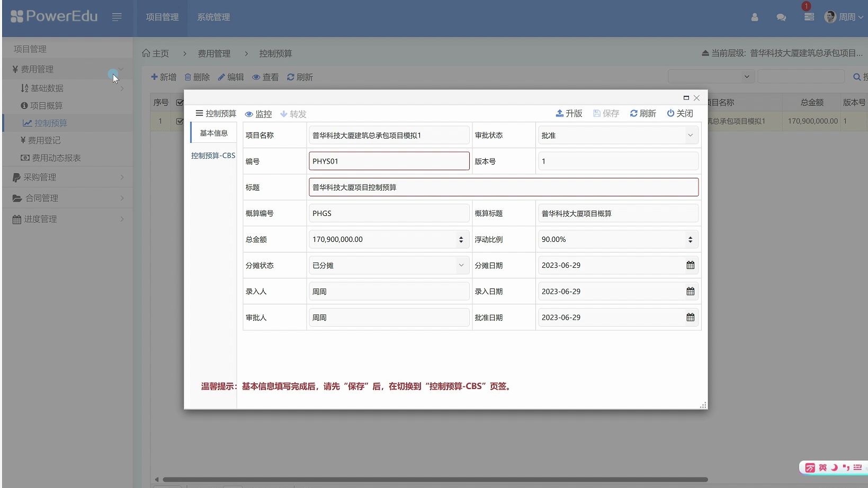
Task: Click the 概算编号 field PHGS
Action: [389, 213]
